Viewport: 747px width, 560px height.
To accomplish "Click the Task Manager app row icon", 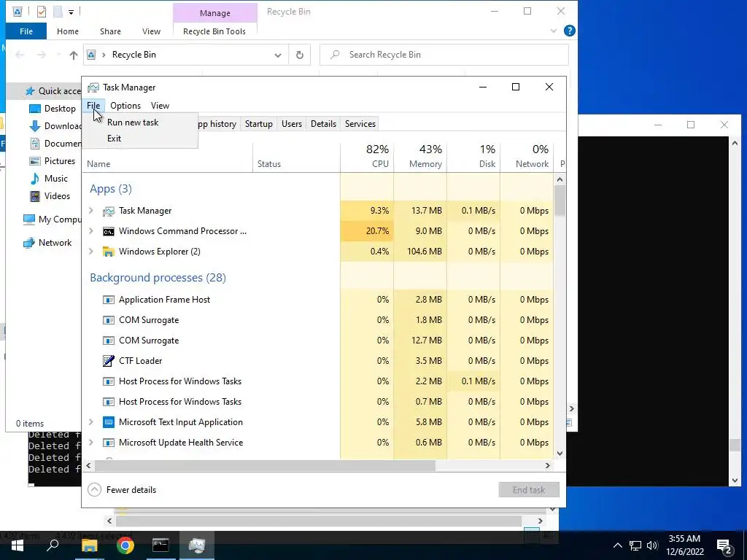I will coord(109,211).
